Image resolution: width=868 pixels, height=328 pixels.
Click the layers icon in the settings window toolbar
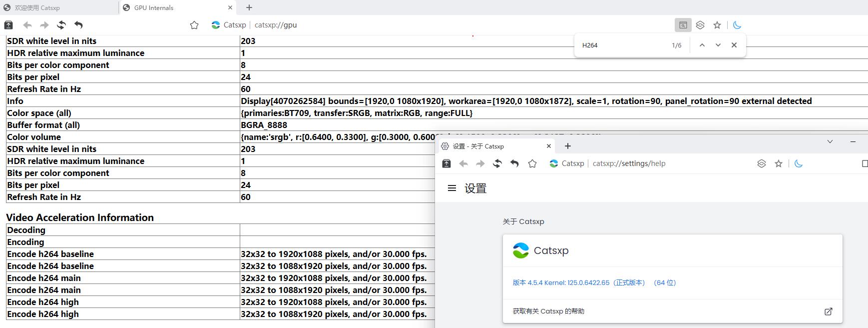pyautogui.click(x=761, y=163)
